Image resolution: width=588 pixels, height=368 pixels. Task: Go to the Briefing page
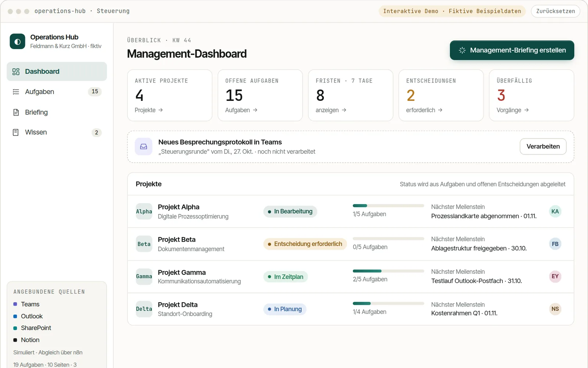57,112
